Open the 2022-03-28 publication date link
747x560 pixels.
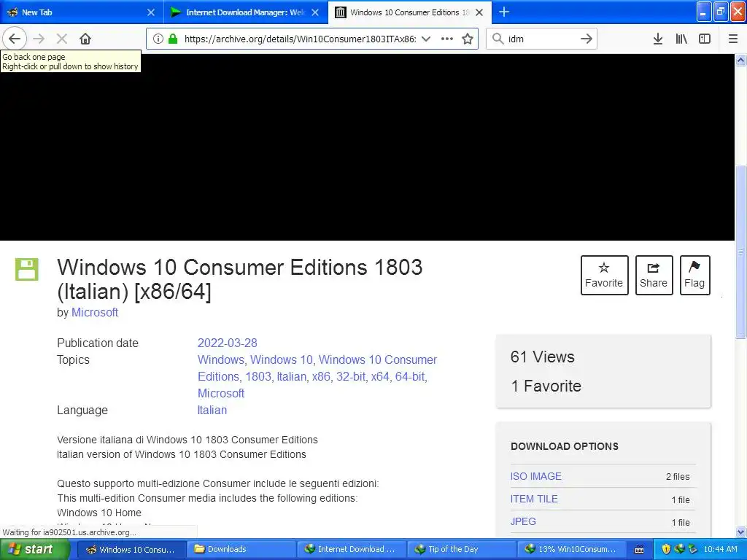pyautogui.click(x=228, y=343)
